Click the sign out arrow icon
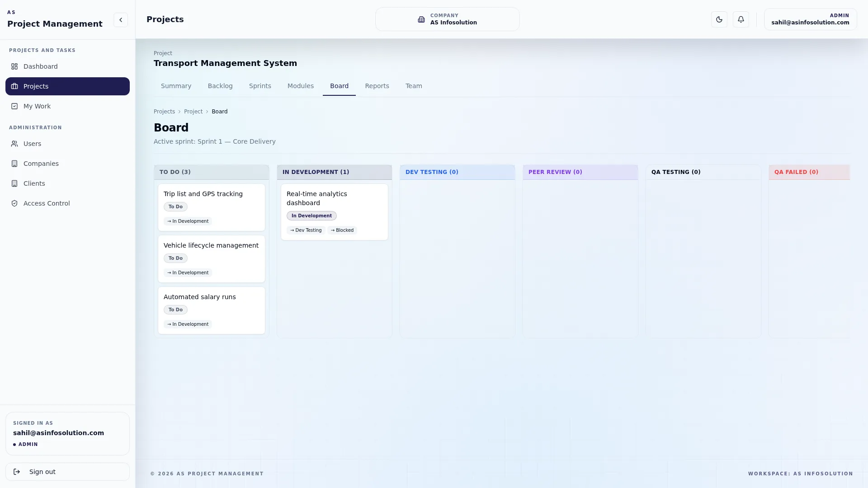 17,472
